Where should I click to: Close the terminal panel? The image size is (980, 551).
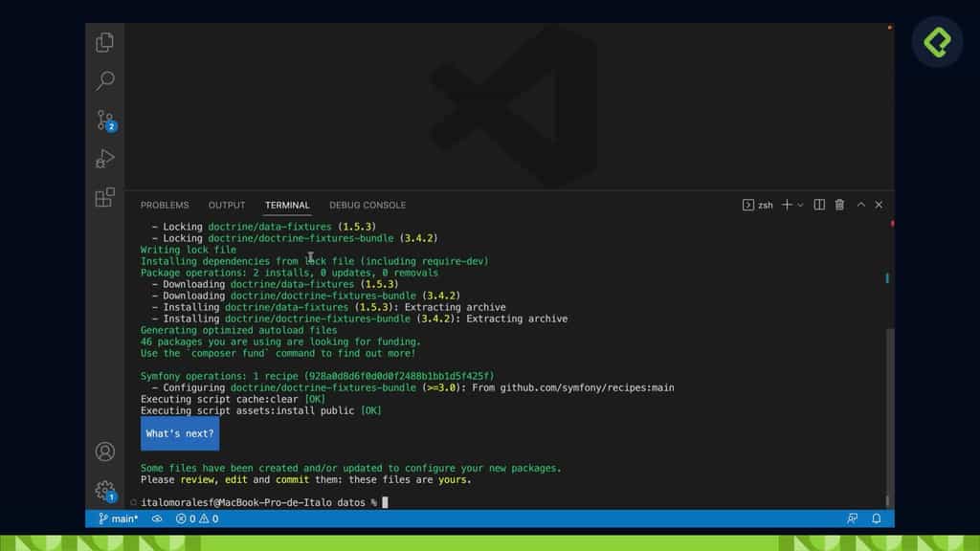879,205
